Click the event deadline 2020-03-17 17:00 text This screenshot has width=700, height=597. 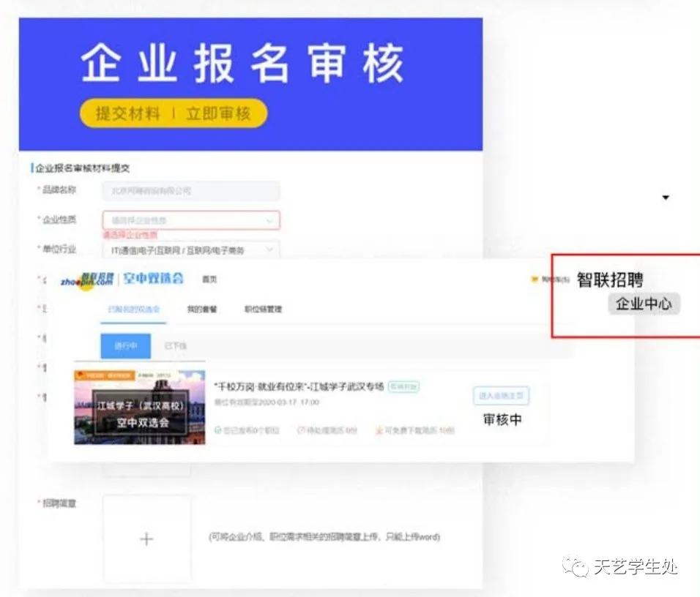(x=267, y=402)
